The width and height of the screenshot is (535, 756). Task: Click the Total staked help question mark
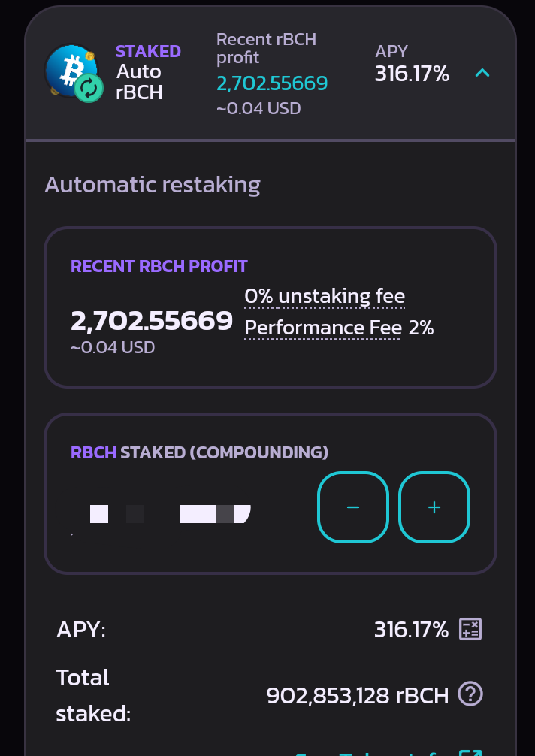click(x=470, y=695)
